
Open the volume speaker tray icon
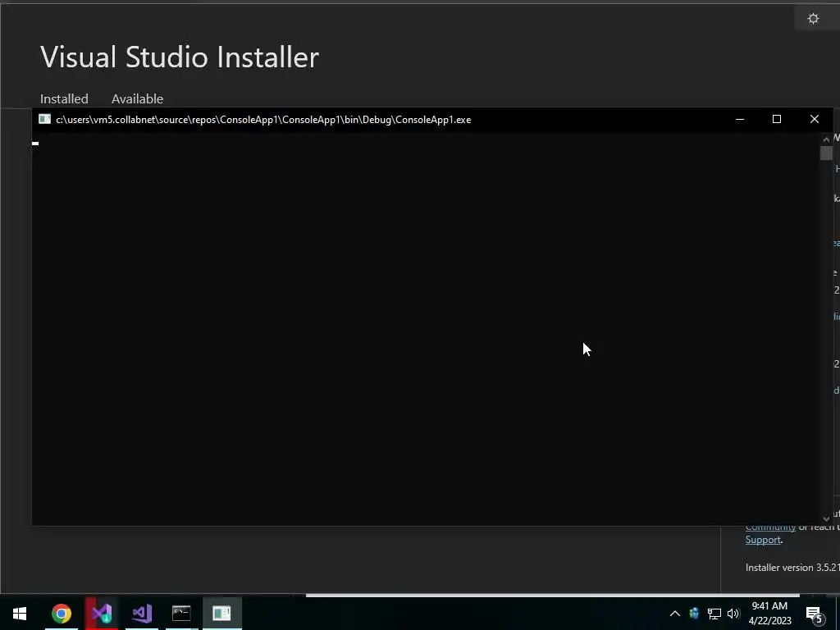coord(733,614)
